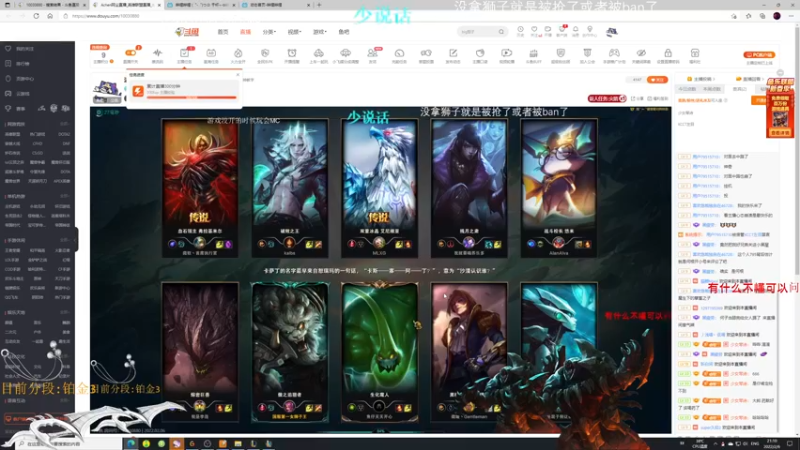
Task: Open the DOTA2 category in sidebar
Action: point(64,134)
